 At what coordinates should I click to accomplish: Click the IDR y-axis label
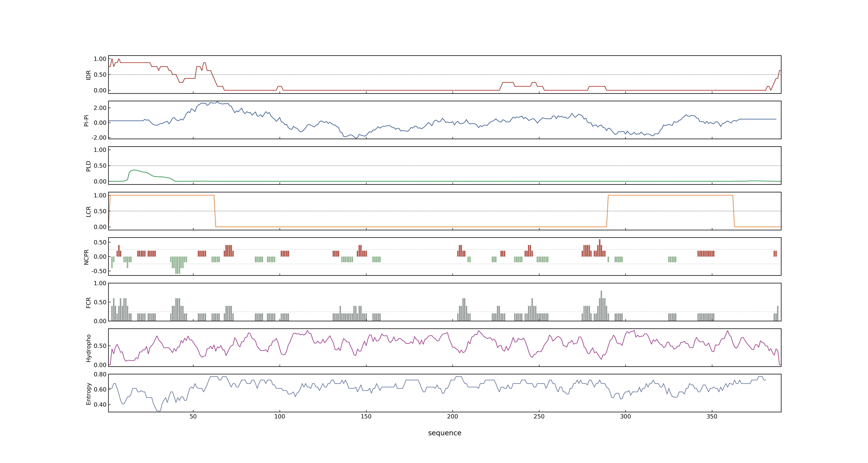coord(89,75)
